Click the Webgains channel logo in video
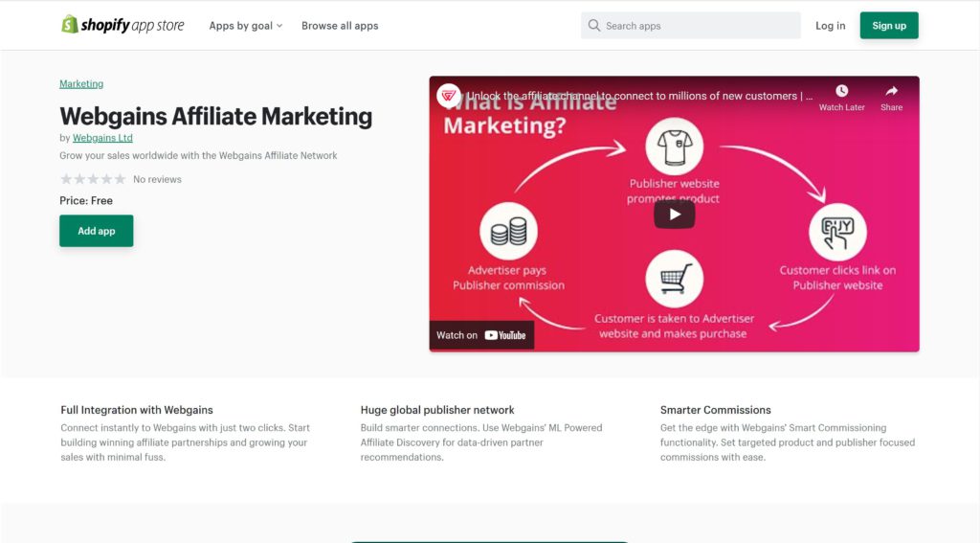 [x=448, y=96]
